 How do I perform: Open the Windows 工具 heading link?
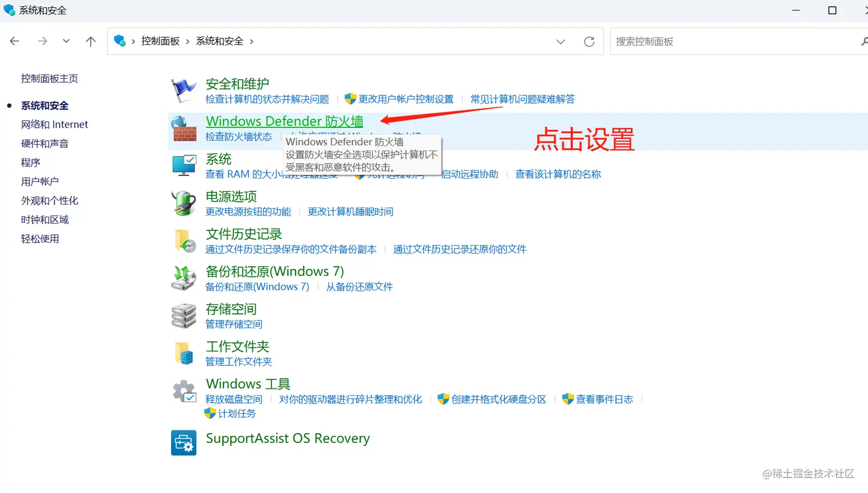pyautogui.click(x=248, y=384)
